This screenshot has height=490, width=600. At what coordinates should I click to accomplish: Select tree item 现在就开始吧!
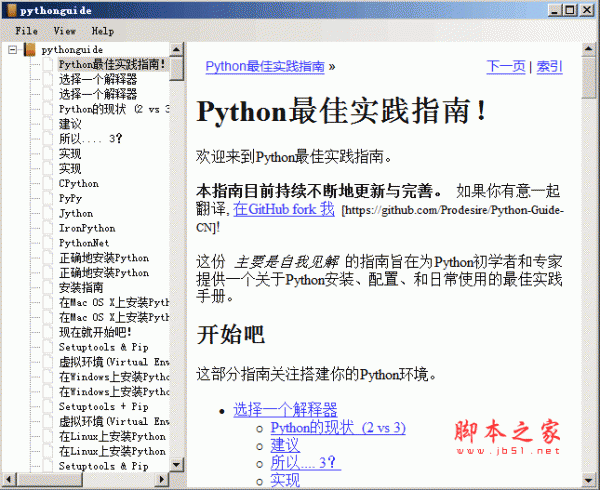(x=95, y=332)
